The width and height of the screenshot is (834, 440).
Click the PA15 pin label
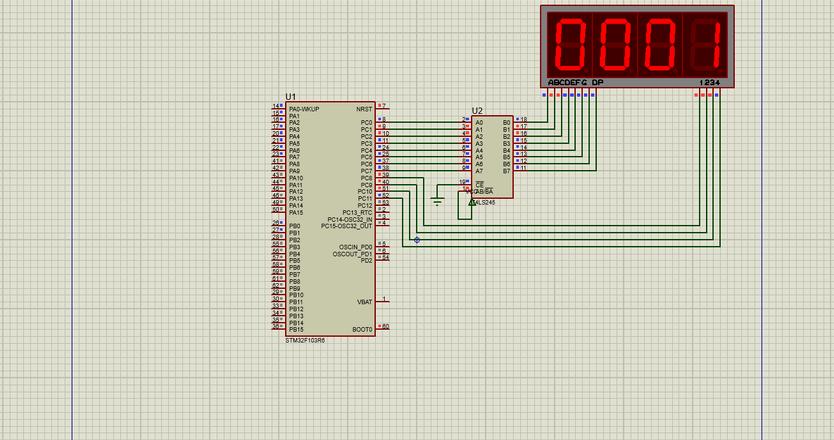pos(296,213)
